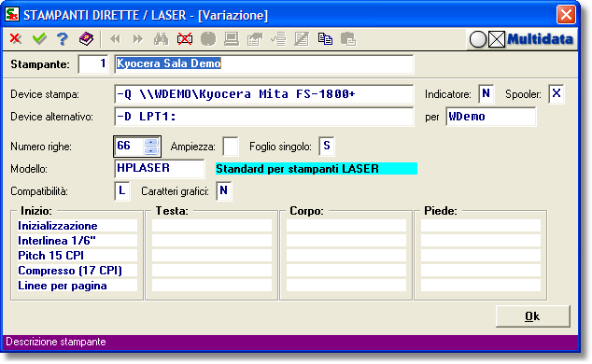
Task: Click the binoculars search icon
Action: pos(162,39)
